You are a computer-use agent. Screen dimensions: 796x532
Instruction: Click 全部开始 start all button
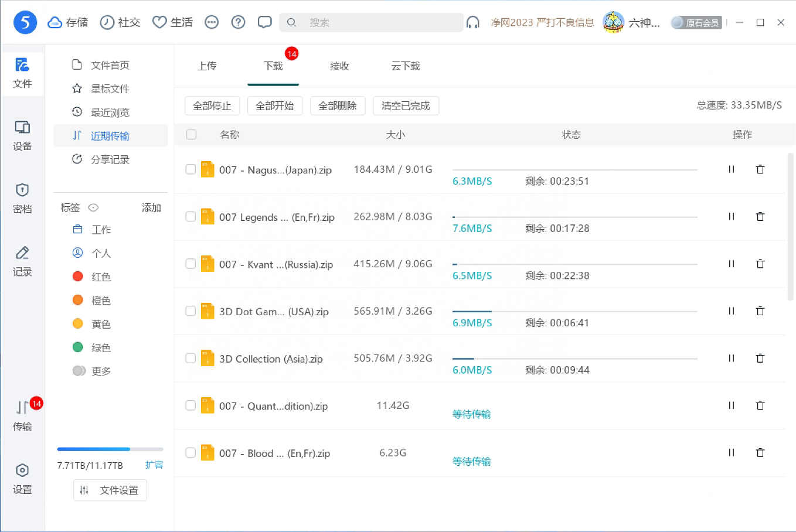275,106
